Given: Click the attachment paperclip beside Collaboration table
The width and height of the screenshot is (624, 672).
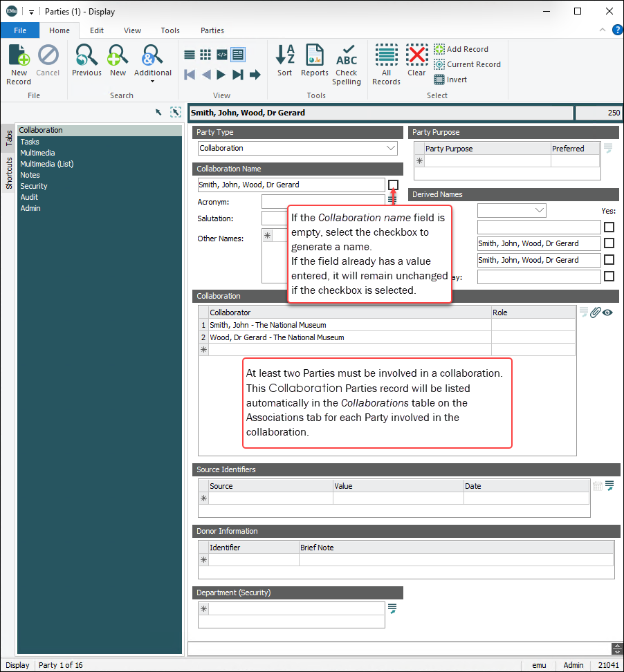Looking at the screenshot, I should pos(595,312).
